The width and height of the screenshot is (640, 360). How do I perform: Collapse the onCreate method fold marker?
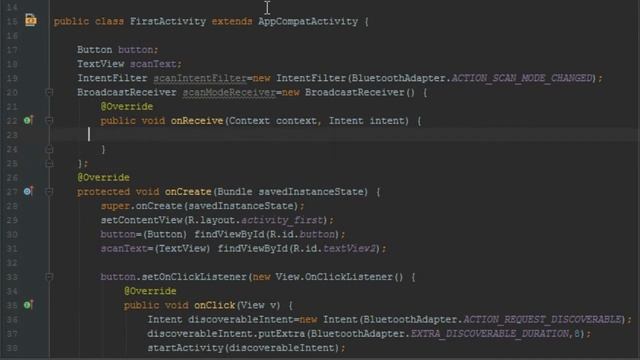[x=49, y=191]
